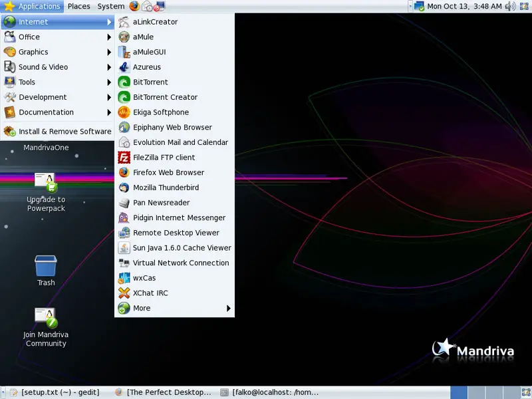Expand the Documentation submenu
Viewport: 532px width, 399px height.
coord(57,112)
